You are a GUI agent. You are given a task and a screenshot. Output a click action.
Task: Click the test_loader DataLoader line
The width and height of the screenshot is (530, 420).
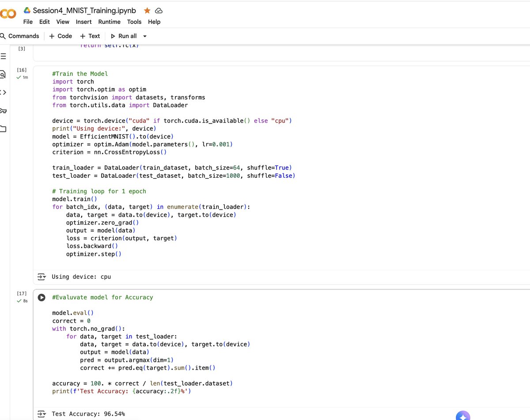(174, 176)
